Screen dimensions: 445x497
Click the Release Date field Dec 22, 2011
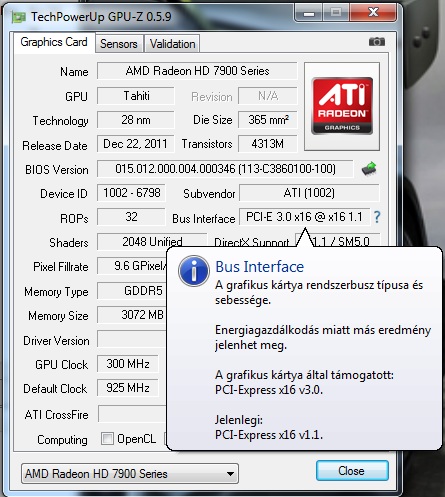coord(136,144)
